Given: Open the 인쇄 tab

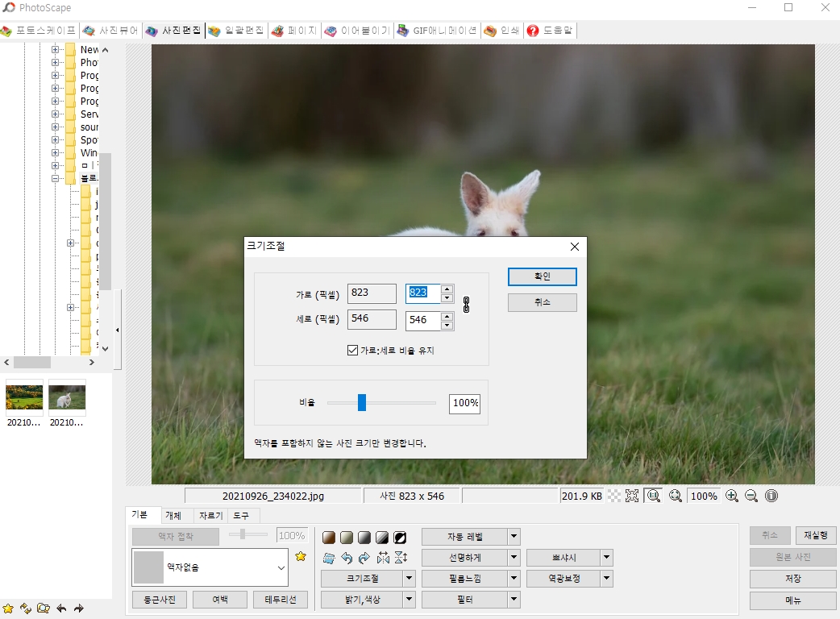Looking at the screenshot, I should click(x=502, y=31).
